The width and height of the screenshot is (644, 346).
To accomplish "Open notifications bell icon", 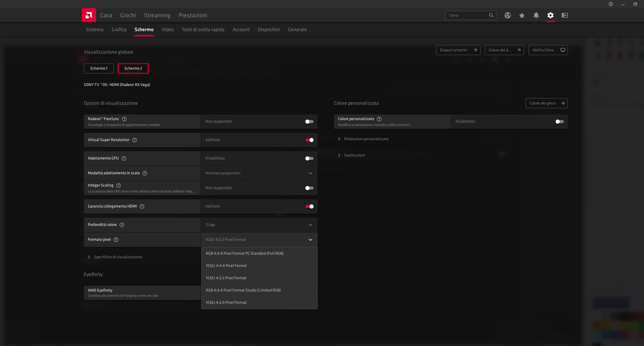I will 536,15.
